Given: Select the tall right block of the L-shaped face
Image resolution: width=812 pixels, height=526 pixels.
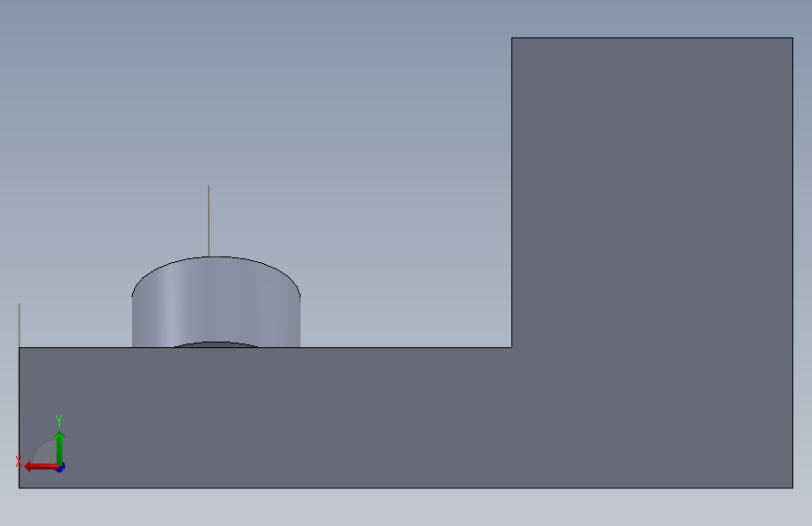Looking at the screenshot, I should pos(652,192).
